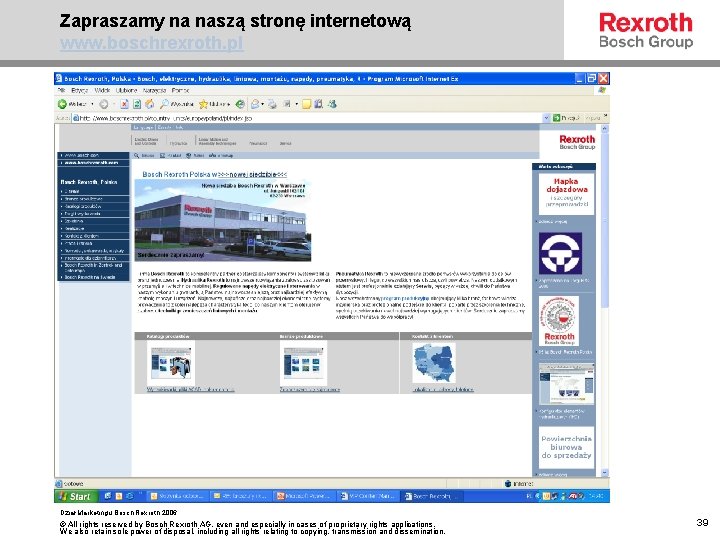
Task: Open the Edycja menu
Action: pos(80,90)
